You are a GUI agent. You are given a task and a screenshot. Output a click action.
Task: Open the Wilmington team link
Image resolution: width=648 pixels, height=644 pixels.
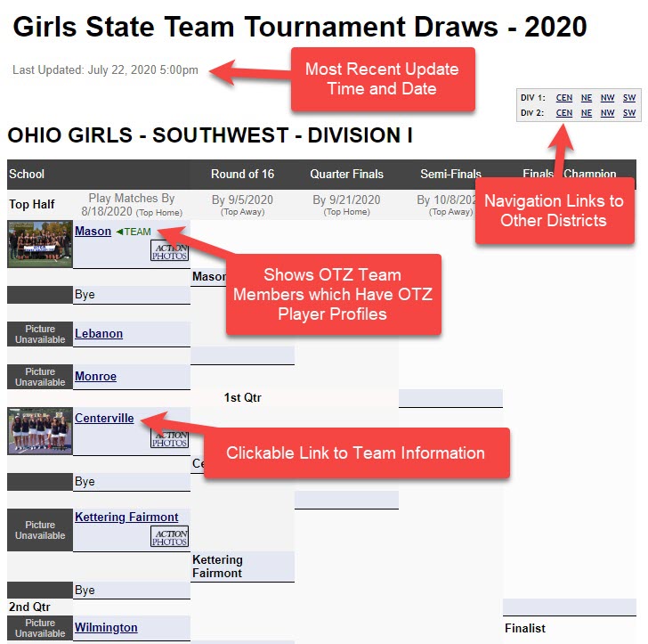click(106, 627)
